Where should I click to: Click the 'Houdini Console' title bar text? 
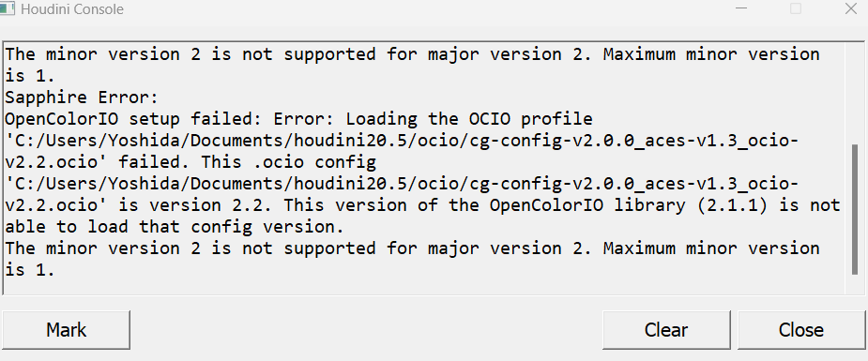(72, 9)
